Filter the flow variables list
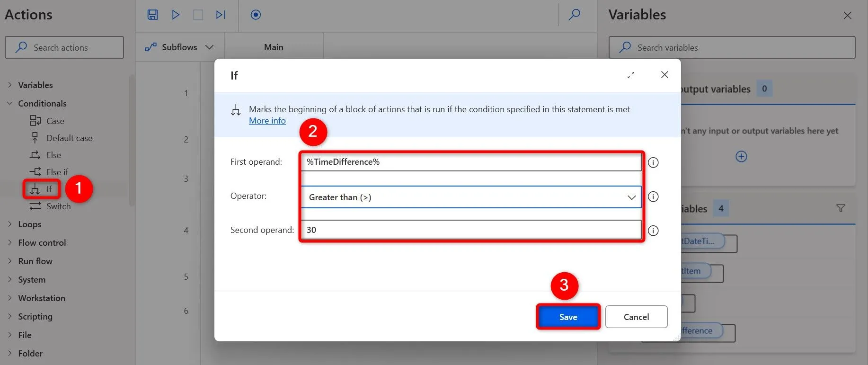The width and height of the screenshot is (868, 365). 841,208
